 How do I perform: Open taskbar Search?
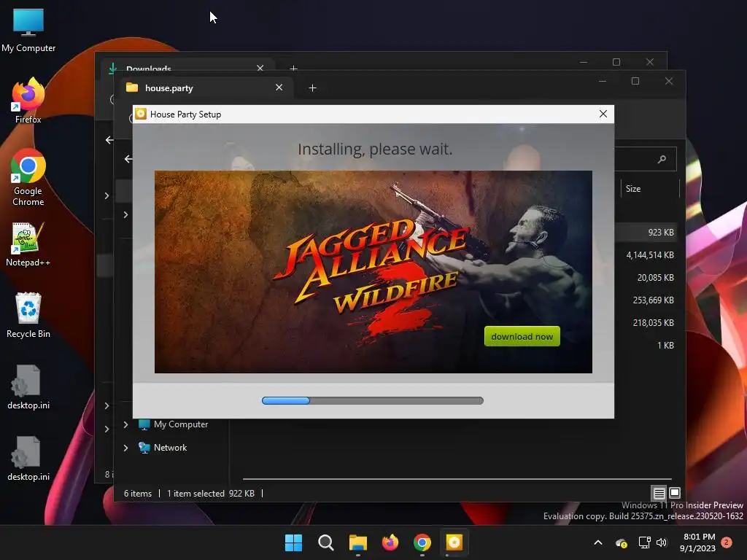click(326, 542)
